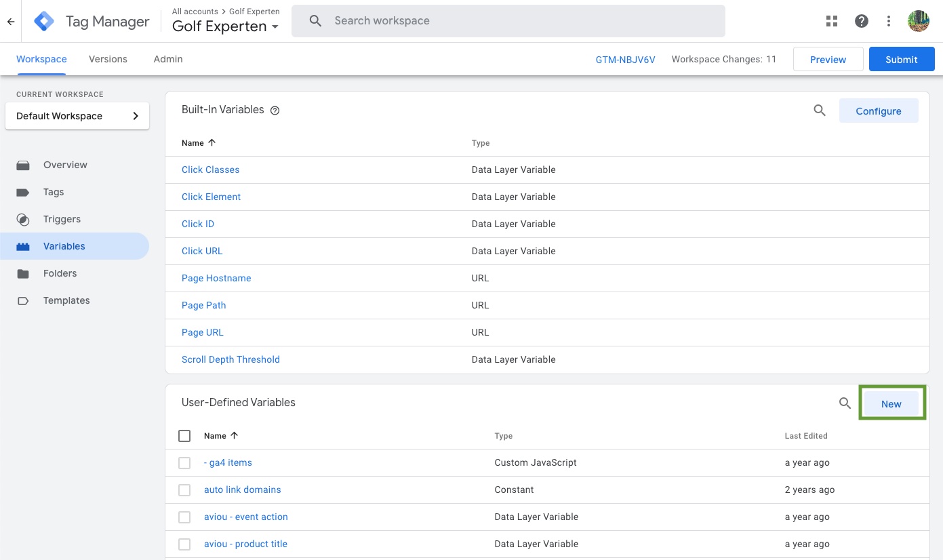Screen dimensions: 943x560
Task: Open the Page Hostname variable
Action: pyautogui.click(x=216, y=278)
